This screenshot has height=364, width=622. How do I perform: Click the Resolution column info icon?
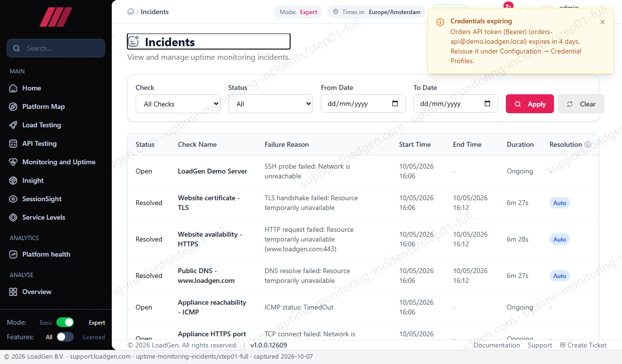[587, 144]
